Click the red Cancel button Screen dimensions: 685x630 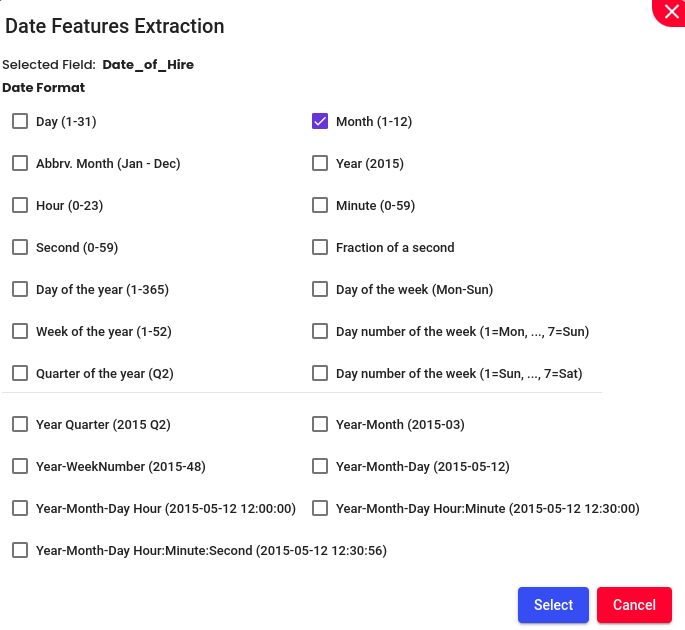click(634, 605)
